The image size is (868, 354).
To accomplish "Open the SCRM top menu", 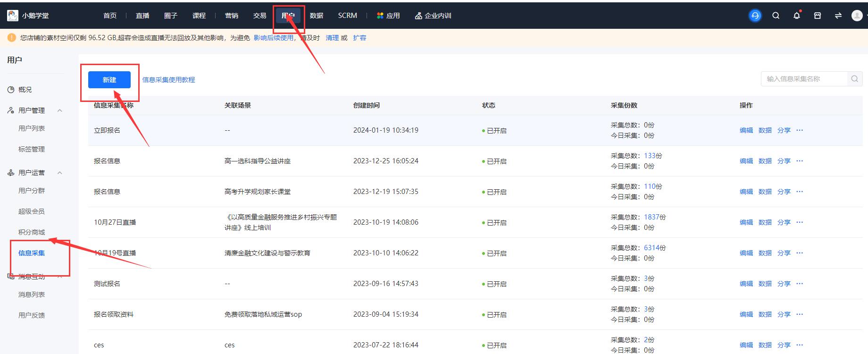I will click(347, 16).
